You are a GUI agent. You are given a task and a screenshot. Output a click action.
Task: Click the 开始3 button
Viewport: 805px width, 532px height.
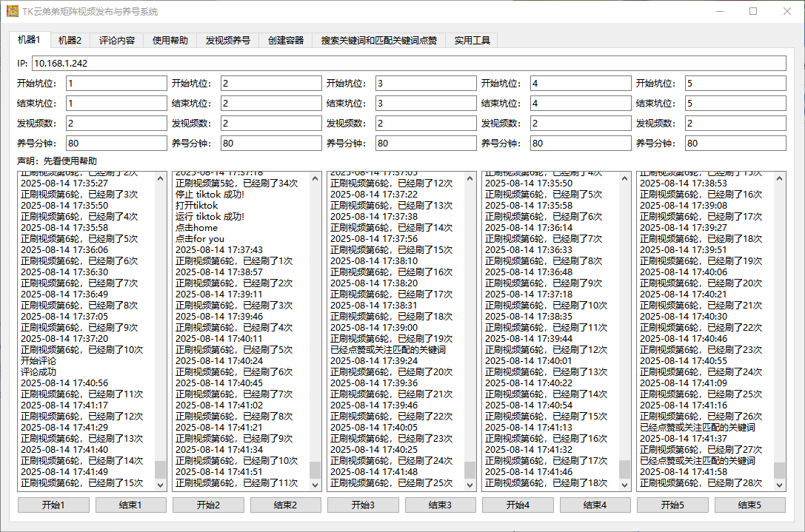(x=363, y=505)
